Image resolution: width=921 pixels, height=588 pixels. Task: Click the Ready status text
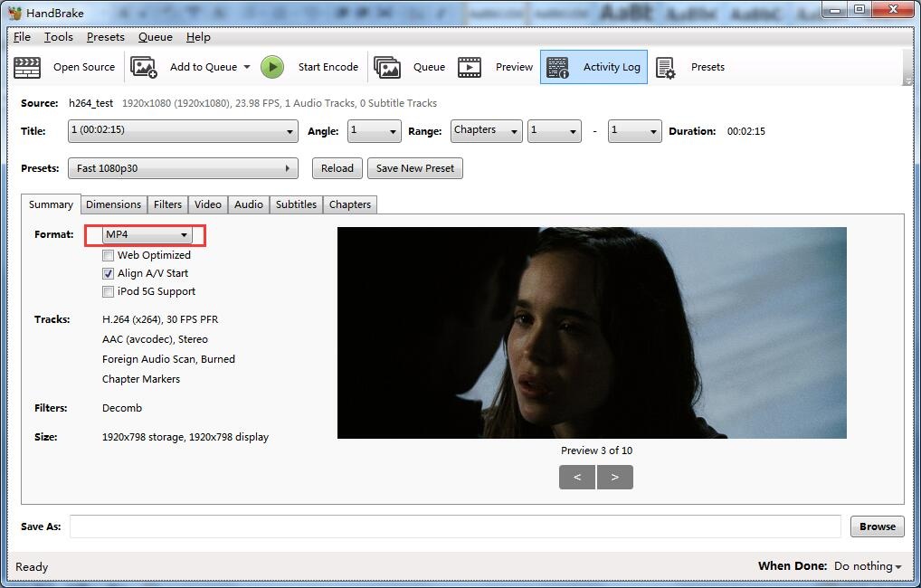click(32, 567)
